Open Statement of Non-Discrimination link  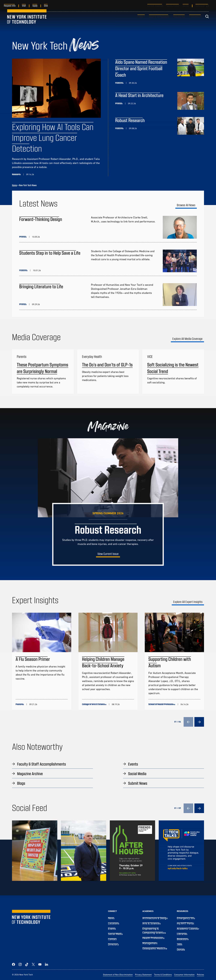(118, 975)
